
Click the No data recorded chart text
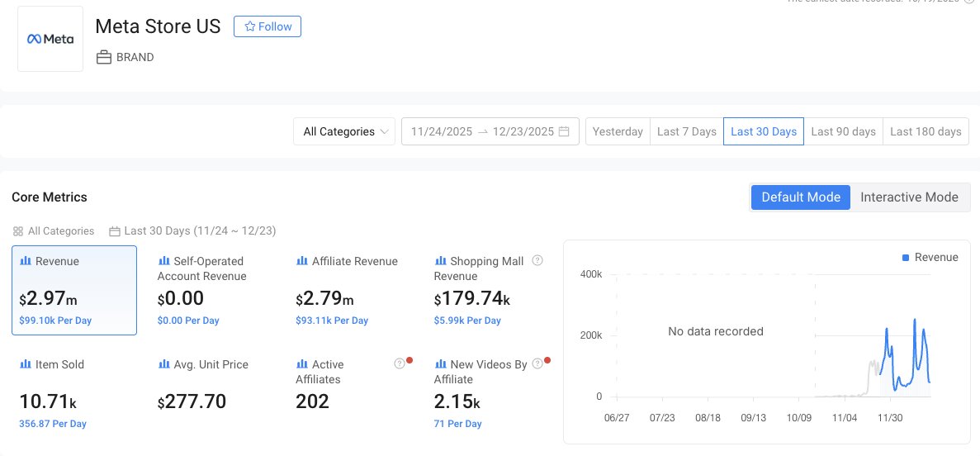(716, 331)
